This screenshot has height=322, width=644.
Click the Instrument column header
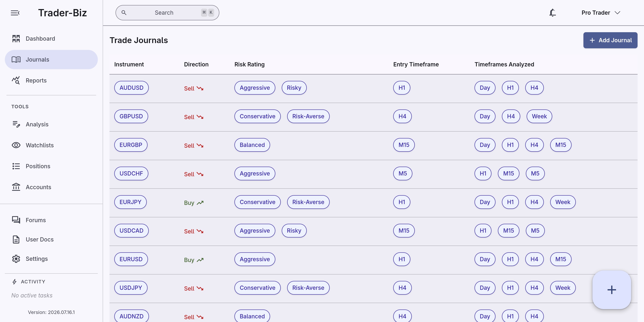129,64
